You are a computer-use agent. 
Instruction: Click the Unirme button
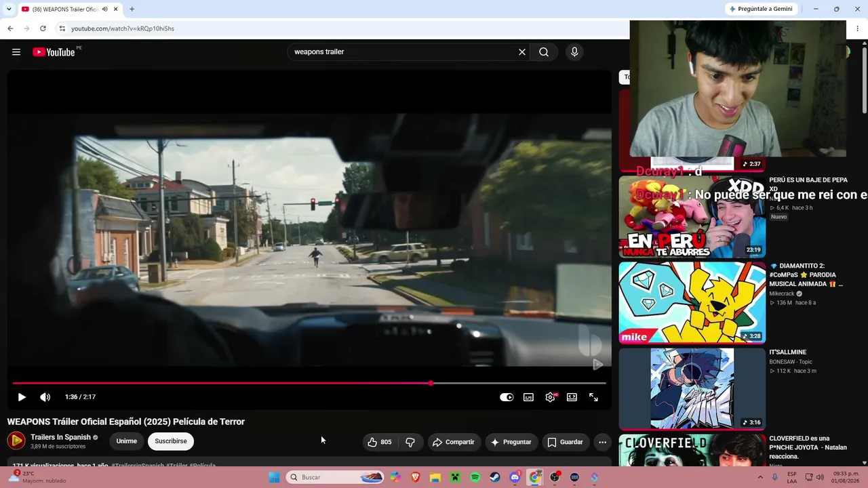pos(127,441)
